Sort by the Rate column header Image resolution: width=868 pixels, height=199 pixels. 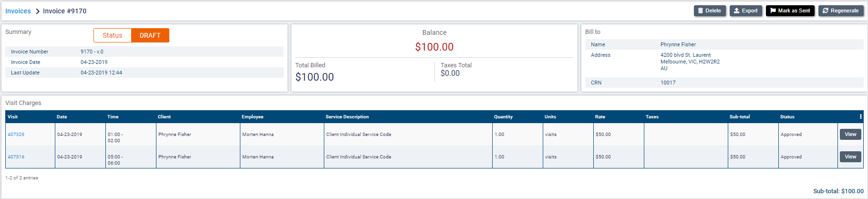(x=600, y=117)
